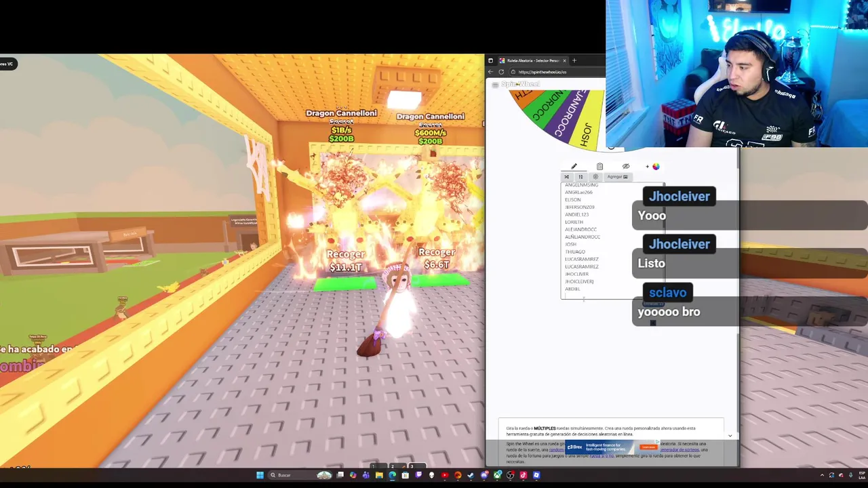Sort the wheel entries

(x=580, y=177)
